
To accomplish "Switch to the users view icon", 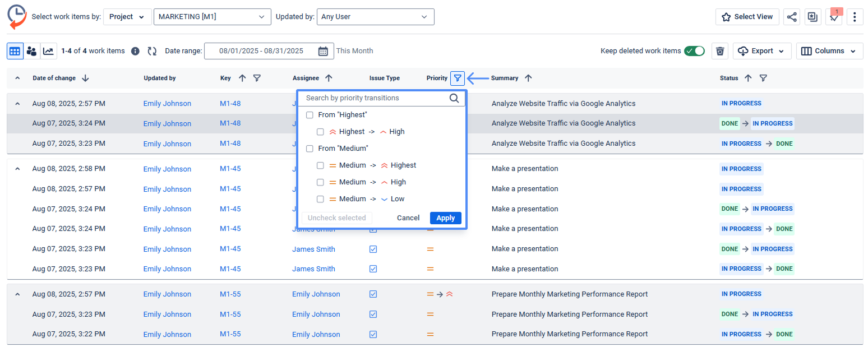I will click(31, 51).
